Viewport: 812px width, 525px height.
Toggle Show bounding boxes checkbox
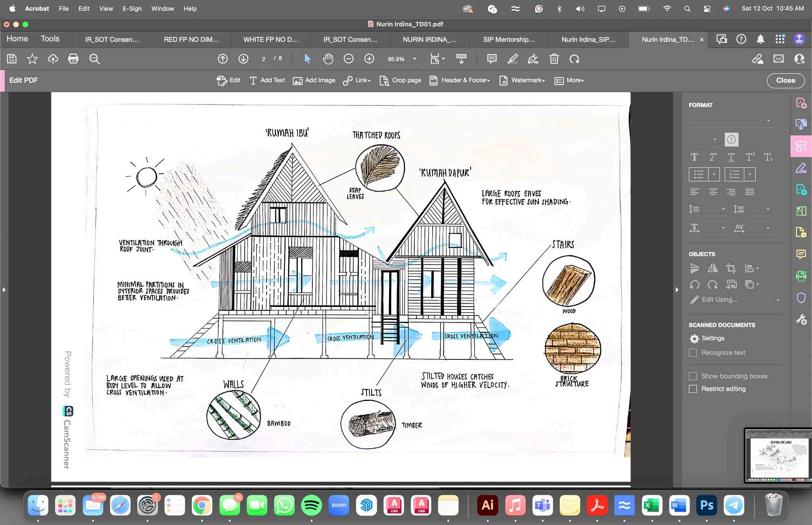[693, 376]
